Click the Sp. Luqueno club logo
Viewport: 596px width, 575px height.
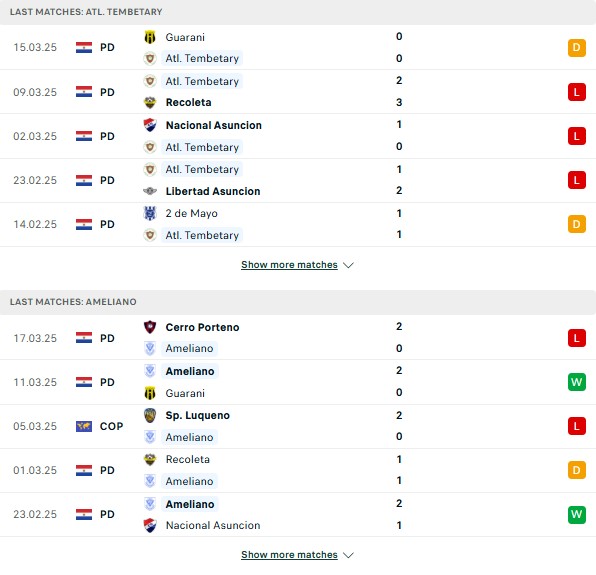point(150,415)
